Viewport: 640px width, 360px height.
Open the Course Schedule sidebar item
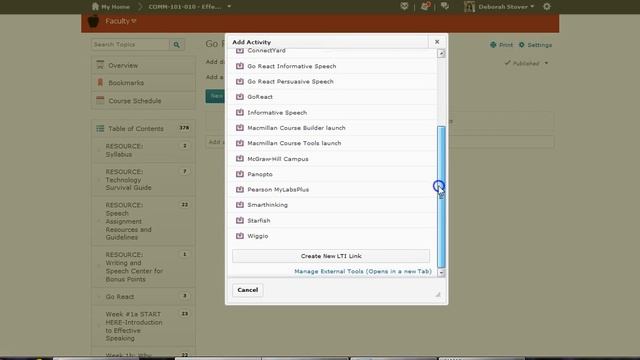coord(143,100)
